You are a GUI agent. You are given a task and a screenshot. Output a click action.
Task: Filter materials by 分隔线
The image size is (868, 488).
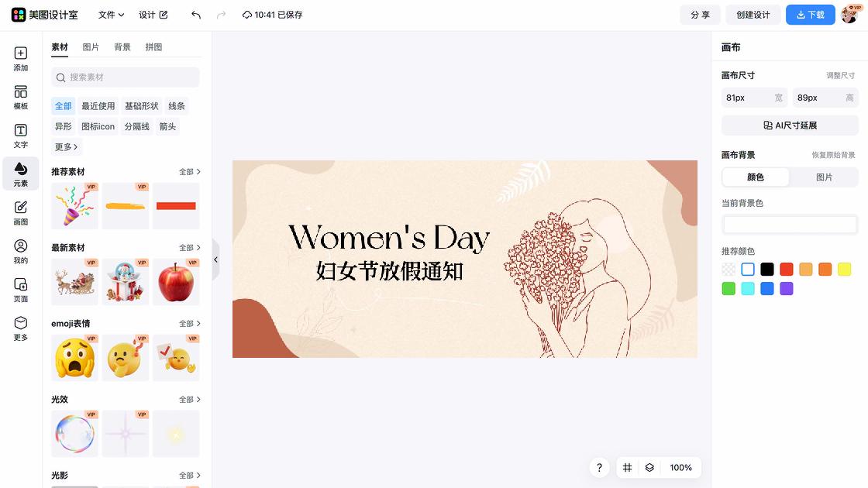136,126
